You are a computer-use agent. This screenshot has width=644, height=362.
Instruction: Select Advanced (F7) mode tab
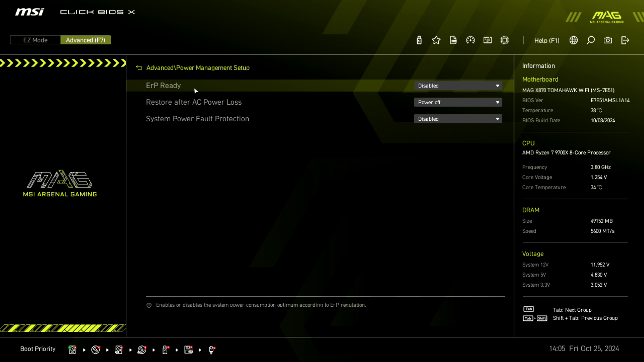(x=85, y=40)
